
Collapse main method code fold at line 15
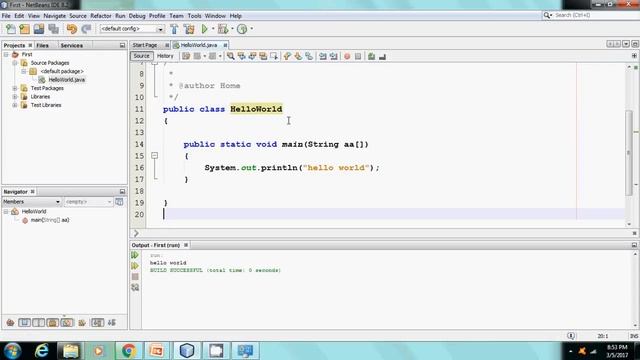[x=154, y=156]
